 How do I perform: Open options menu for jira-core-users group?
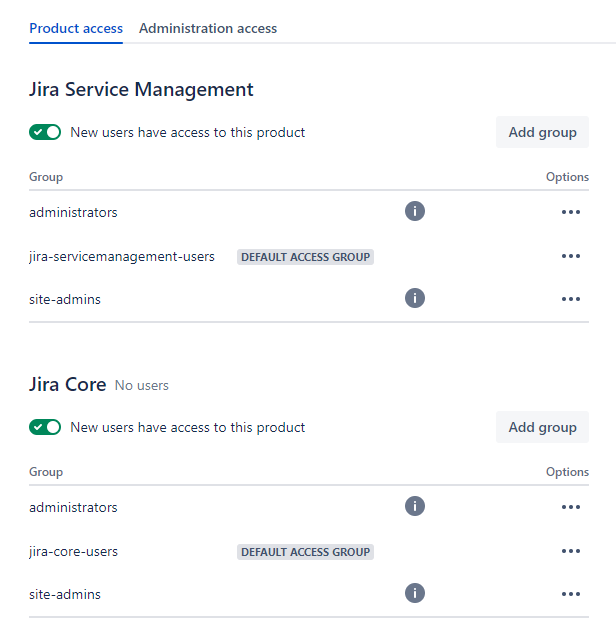click(571, 551)
